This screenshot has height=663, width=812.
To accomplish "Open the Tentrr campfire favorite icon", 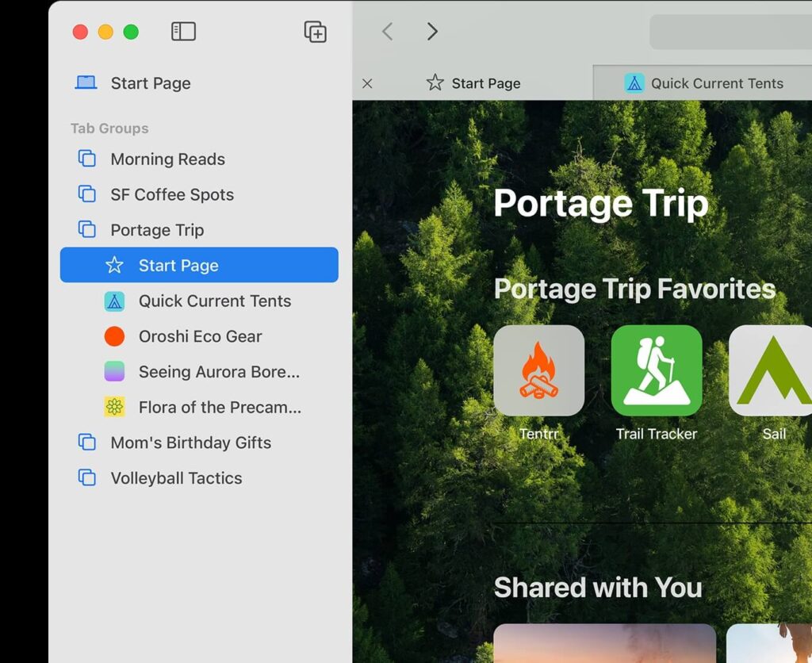I will coord(538,370).
